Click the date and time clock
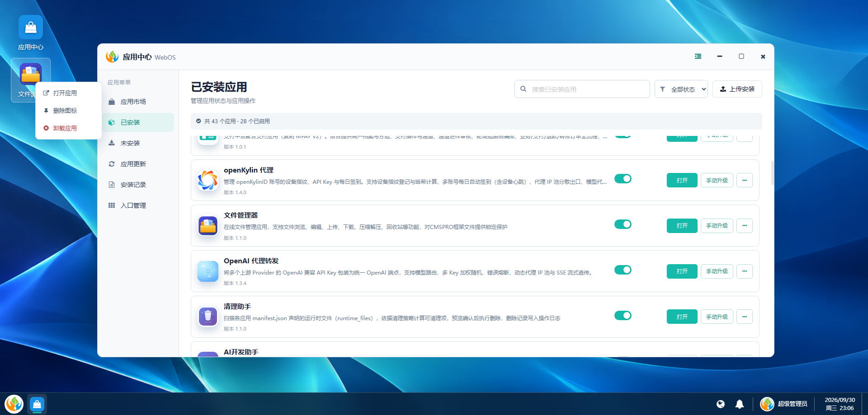 (840, 404)
